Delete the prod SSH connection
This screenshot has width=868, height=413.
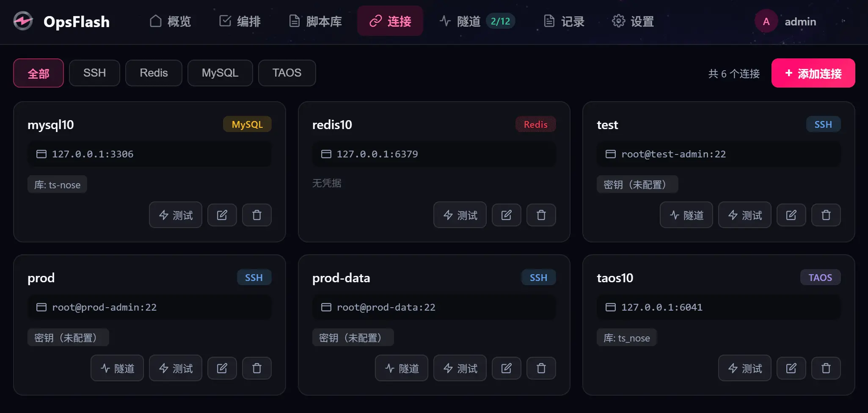point(256,368)
